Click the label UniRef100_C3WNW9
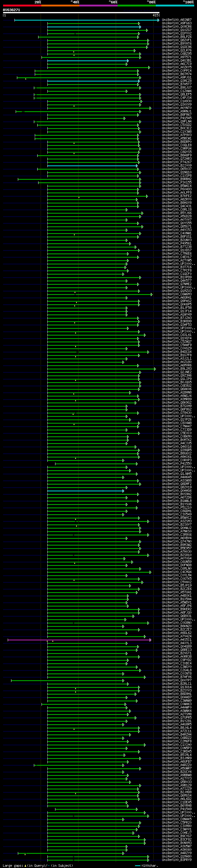 coord(176,700)
